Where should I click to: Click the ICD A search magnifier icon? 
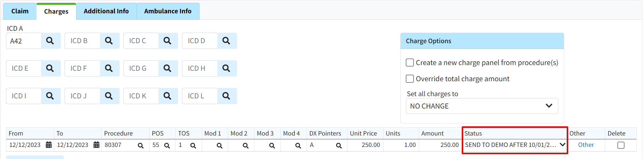tap(50, 41)
